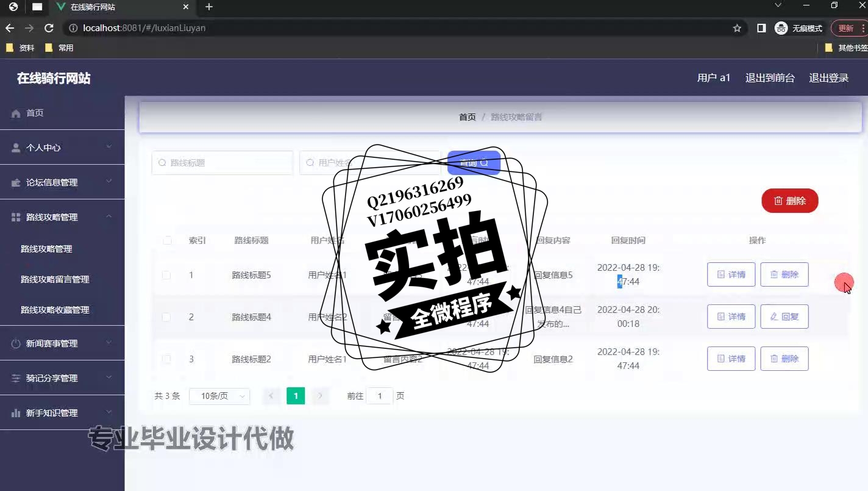
Task: Click 回复 for 路线标题4 row
Action: (784, 317)
